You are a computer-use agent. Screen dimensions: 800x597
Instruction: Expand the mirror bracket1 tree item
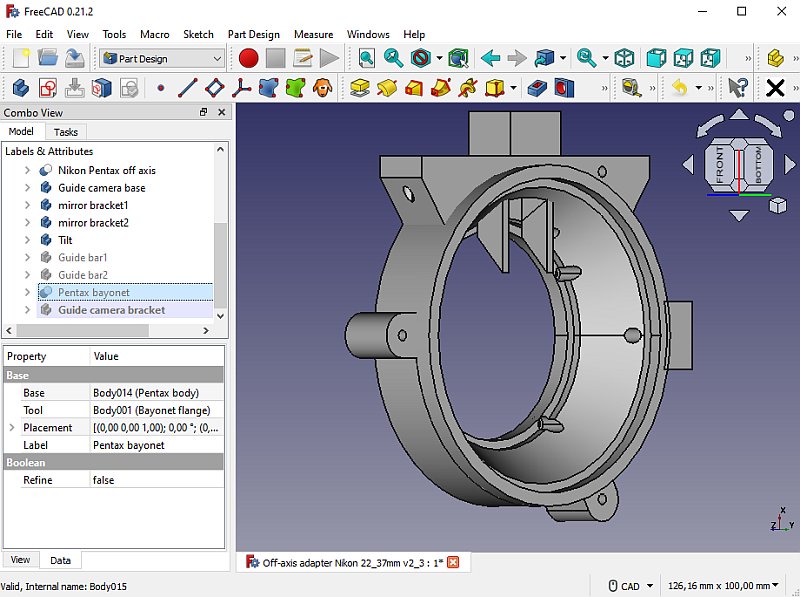[x=28, y=205]
